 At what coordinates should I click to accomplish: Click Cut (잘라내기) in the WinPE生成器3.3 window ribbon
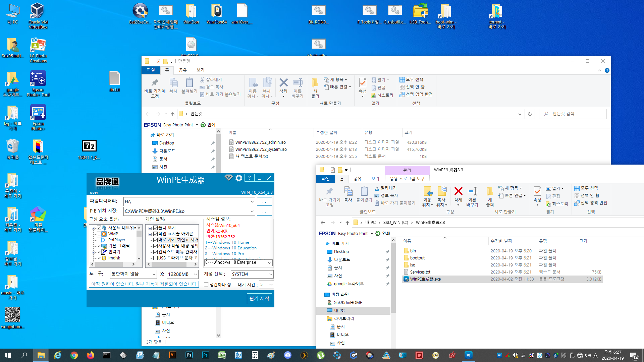pyautogui.click(x=386, y=188)
